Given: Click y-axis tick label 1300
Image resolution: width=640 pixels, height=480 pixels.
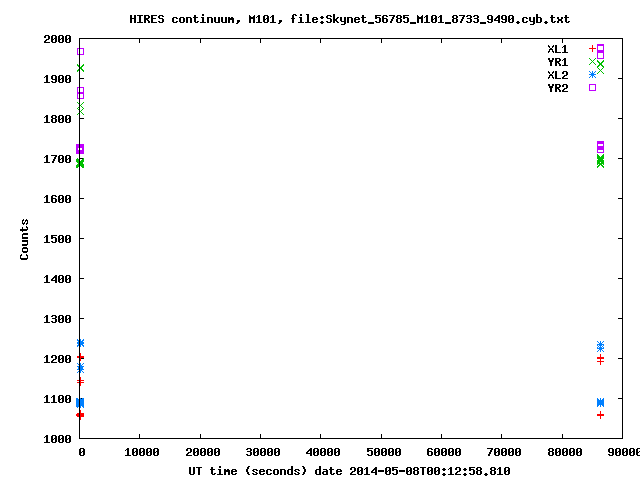Looking at the screenshot, I should 57,319.
